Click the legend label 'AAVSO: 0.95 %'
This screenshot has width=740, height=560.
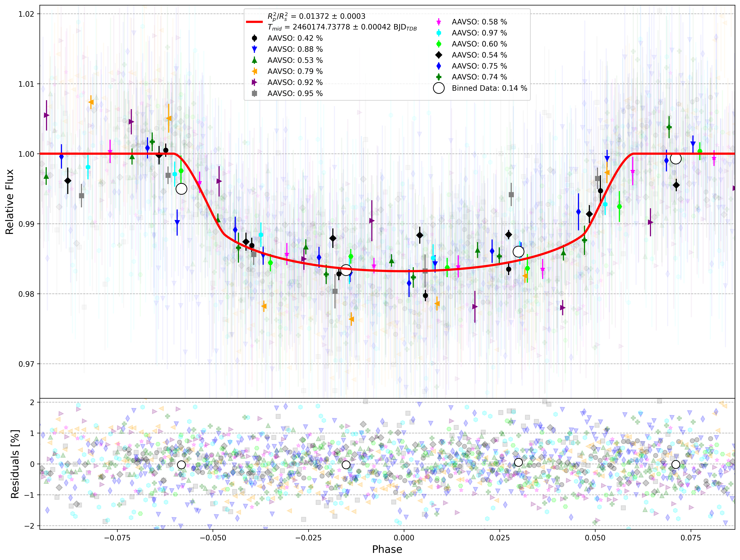pos(295,93)
